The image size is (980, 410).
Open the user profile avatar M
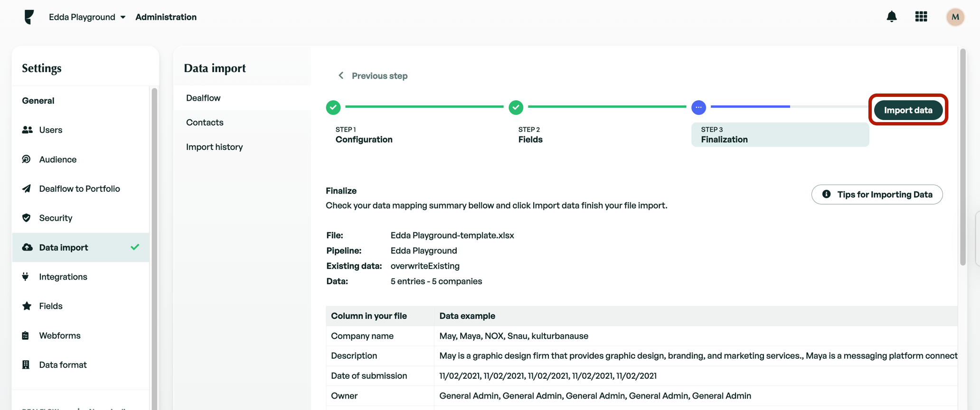[x=955, y=17]
